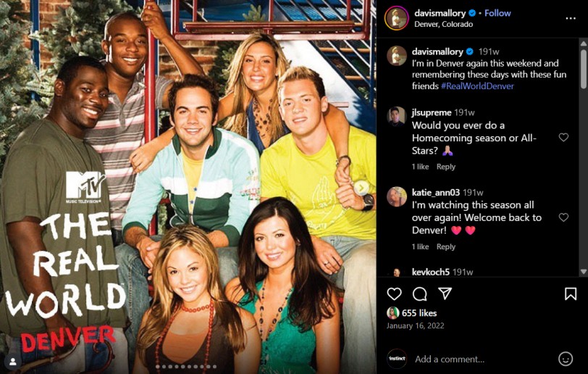The image size is (588, 374).
Task: View the 655 likes list
Action: tap(419, 313)
